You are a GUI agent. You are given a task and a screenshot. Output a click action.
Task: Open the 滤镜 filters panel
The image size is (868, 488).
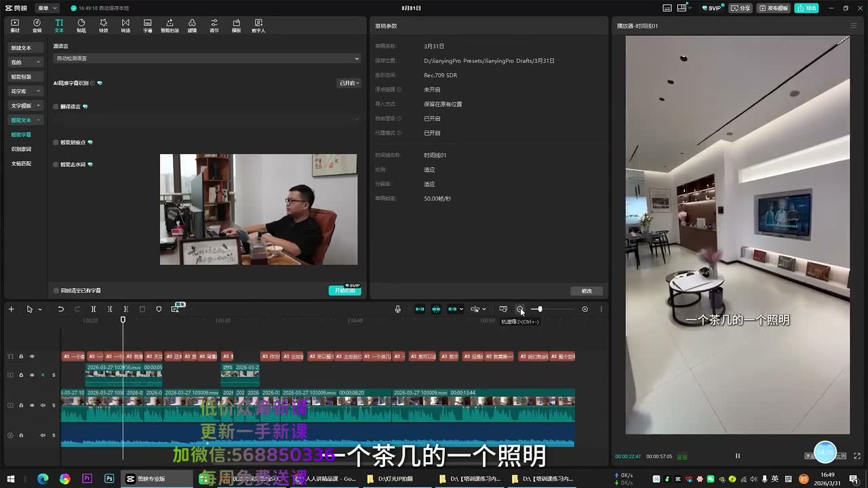pos(192,26)
